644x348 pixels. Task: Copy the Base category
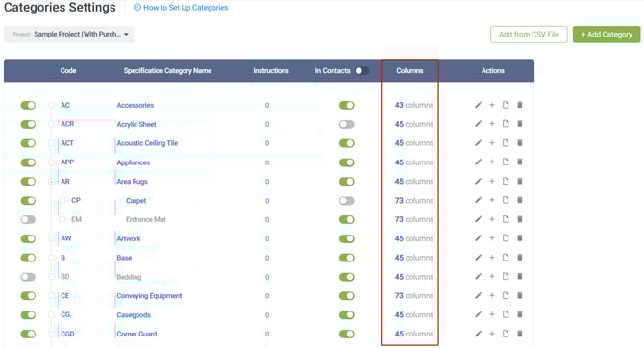coord(506,258)
